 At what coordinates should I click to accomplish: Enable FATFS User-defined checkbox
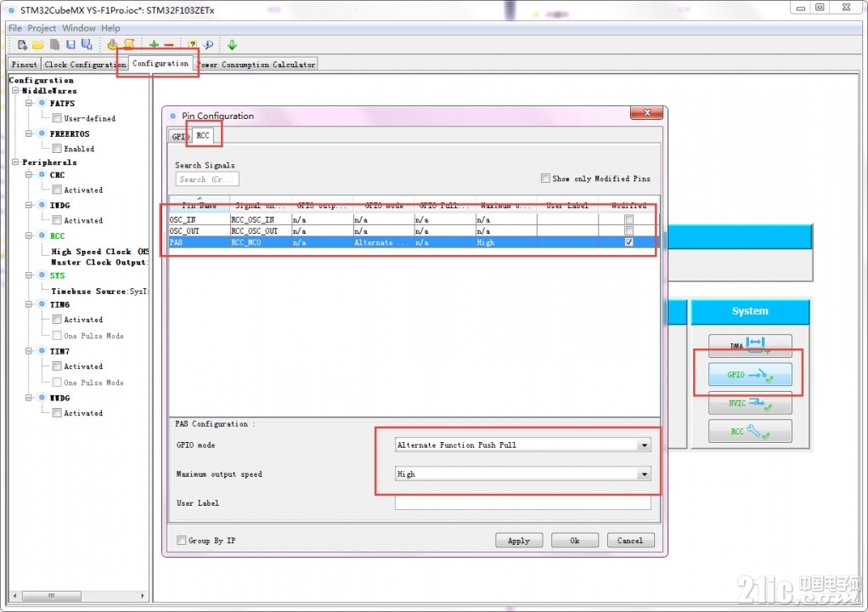click(x=57, y=118)
